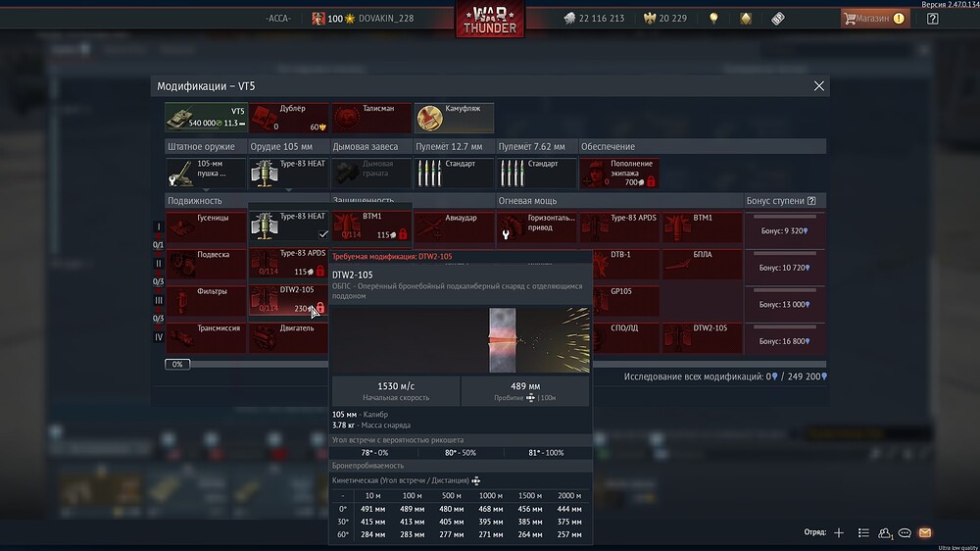Select BTM1 modification under Огневая мощь
Viewport: 980px width, 551px height.
click(x=702, y=227)
